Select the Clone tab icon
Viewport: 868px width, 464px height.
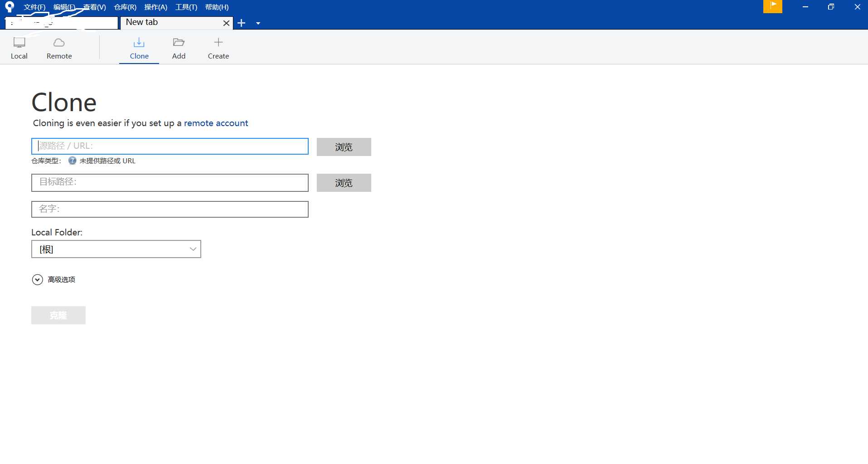click(139, 43)
